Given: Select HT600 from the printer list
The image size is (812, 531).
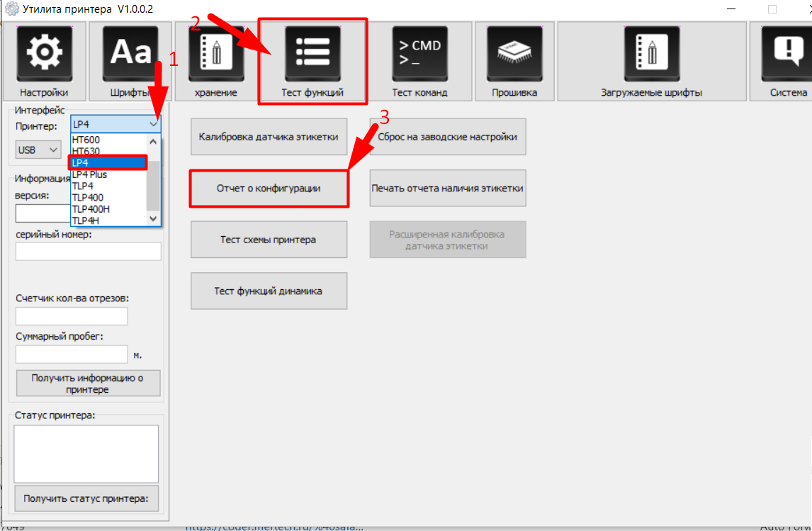Looking at the screenshot, I should (x=86, y=140).
